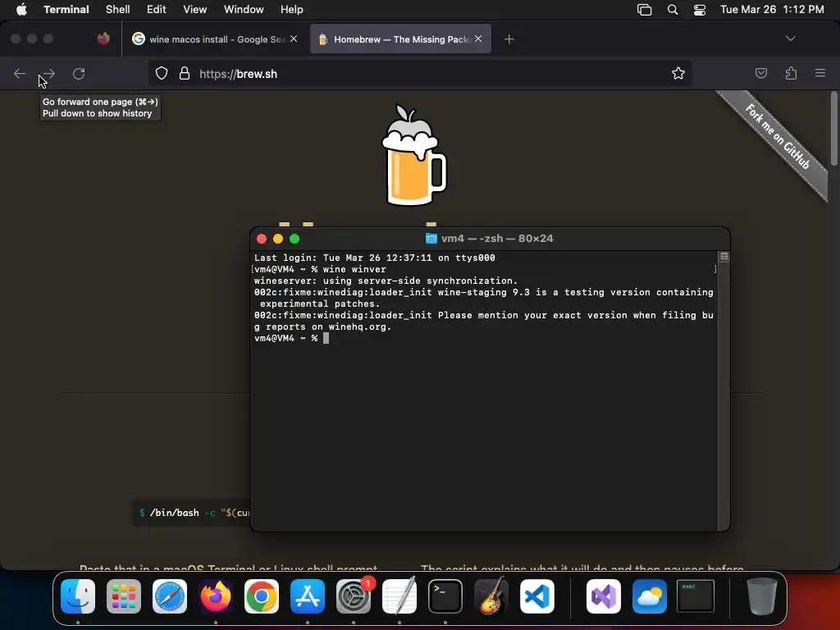Viewport: 840px width, 630px height.
Task: Open Firefox from the Dock
Action: point(216,596)
